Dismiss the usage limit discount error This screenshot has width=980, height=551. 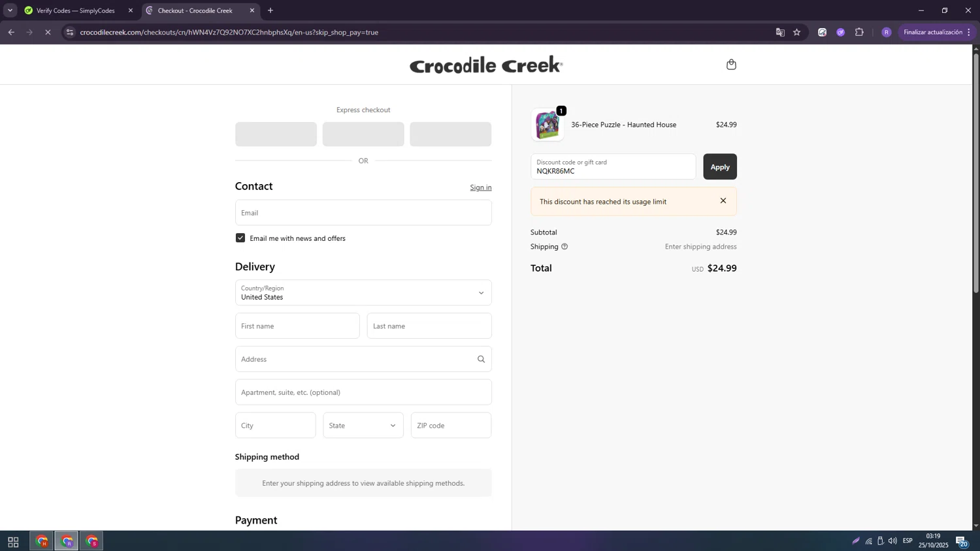tap(723, 201)
